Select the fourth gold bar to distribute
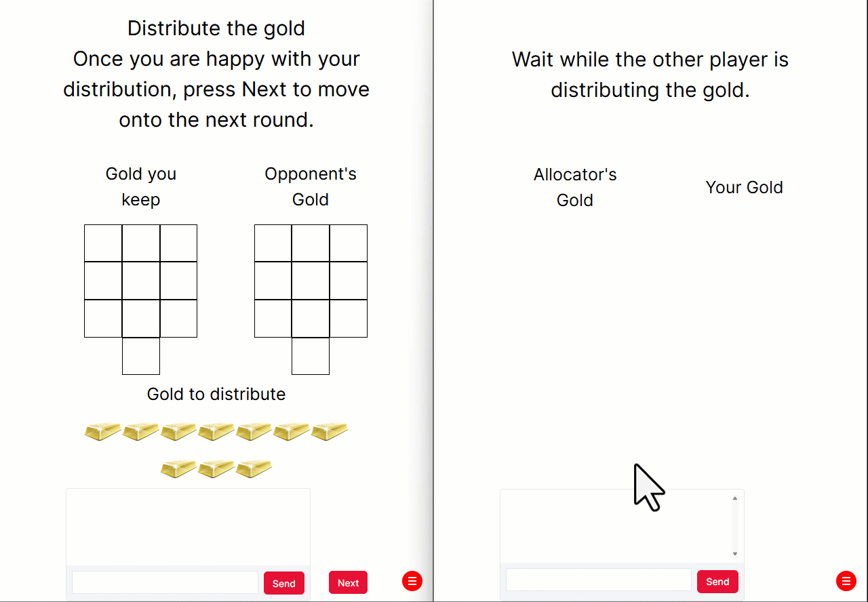This screenshot has width=868, height=602. point(216,431)
